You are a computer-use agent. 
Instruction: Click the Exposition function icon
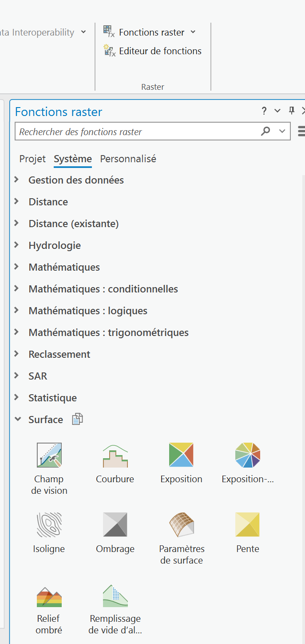(x=181, y=455)
